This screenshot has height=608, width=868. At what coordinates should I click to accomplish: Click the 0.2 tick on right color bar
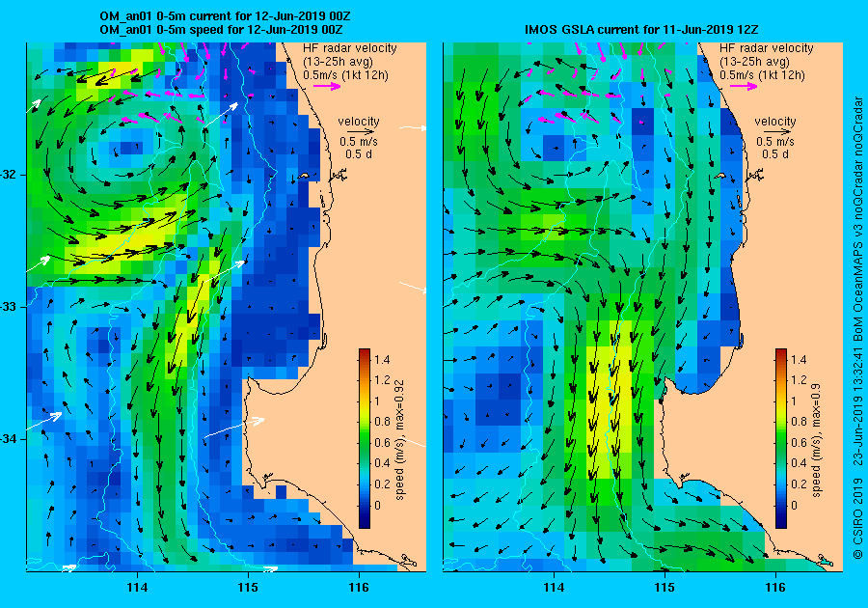798,484
